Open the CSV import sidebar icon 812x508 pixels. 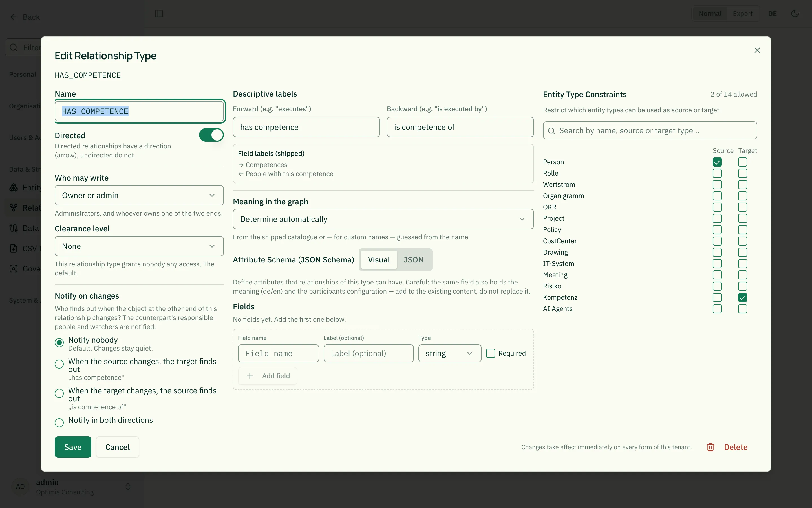[14, 249]
